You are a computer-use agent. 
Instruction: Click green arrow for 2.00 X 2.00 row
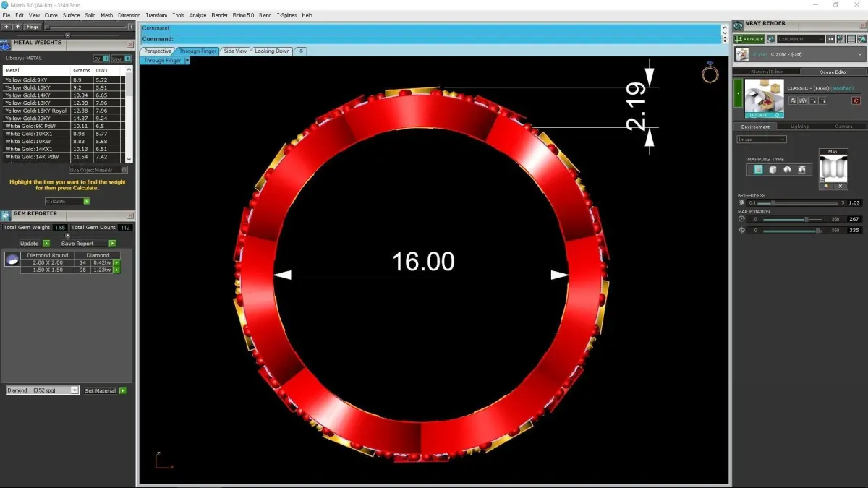coord(116,262)
